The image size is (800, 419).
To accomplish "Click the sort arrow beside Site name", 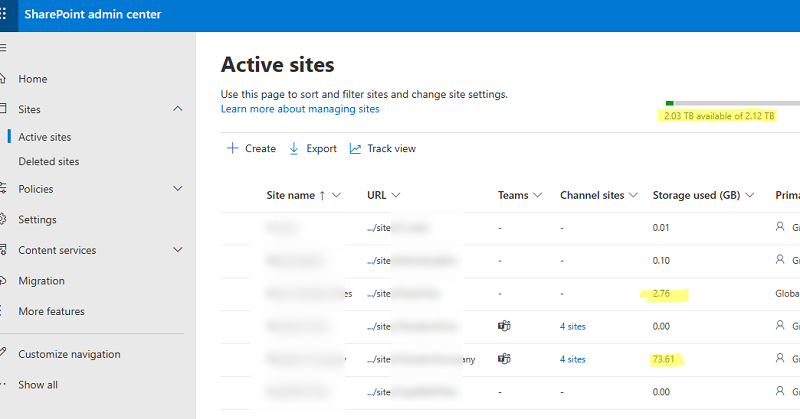I will click(322, 195).
